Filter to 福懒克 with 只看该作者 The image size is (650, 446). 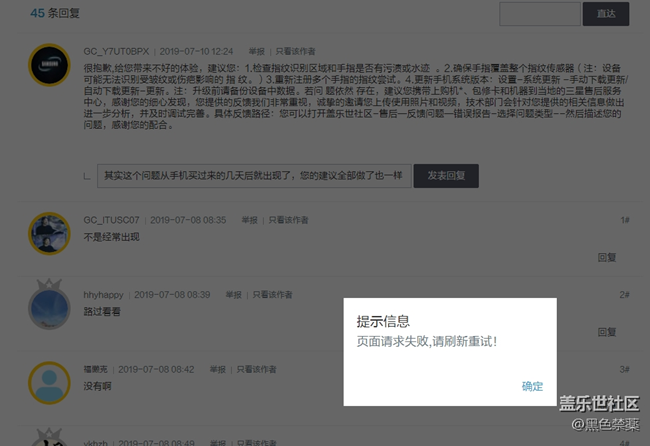257,369
